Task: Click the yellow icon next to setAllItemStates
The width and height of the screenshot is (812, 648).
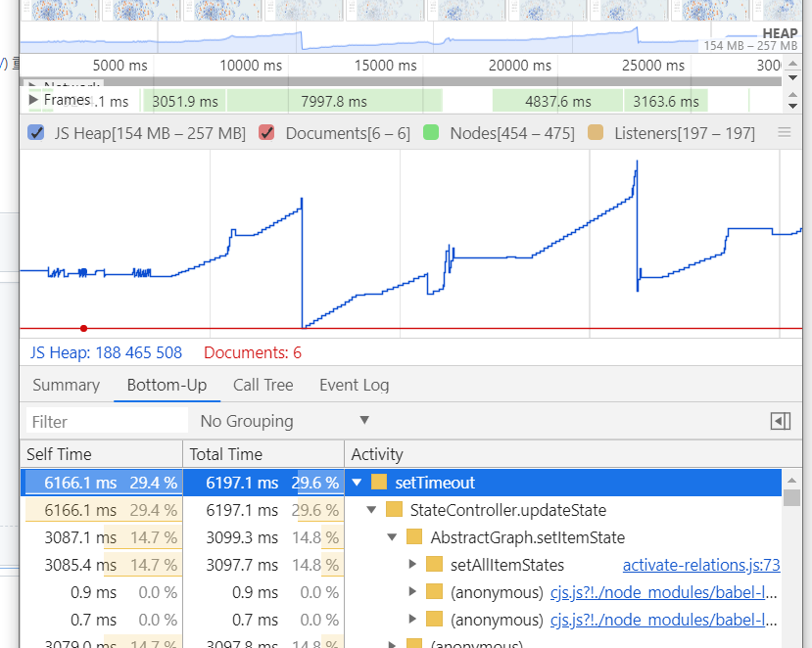Action: tap(432, 564)
